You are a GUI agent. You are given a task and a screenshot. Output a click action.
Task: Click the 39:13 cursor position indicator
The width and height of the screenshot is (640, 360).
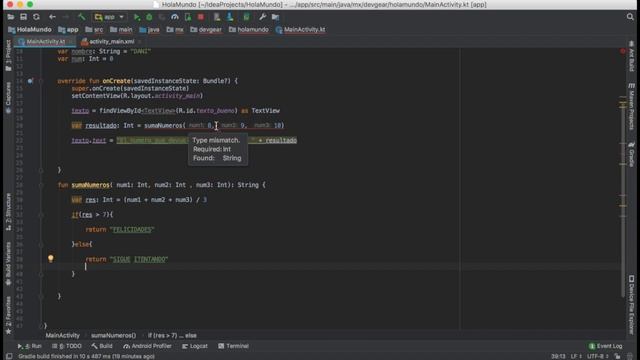pyautogui.click(x=558, y=356)
